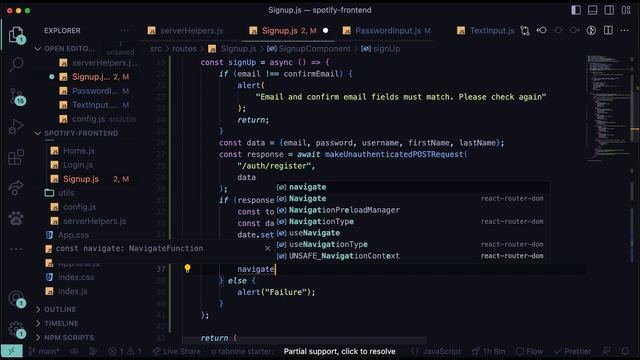Viewport: 640px width, 360px height.
Task: Open the Manage settings gear icon
Action: [16, 329]
